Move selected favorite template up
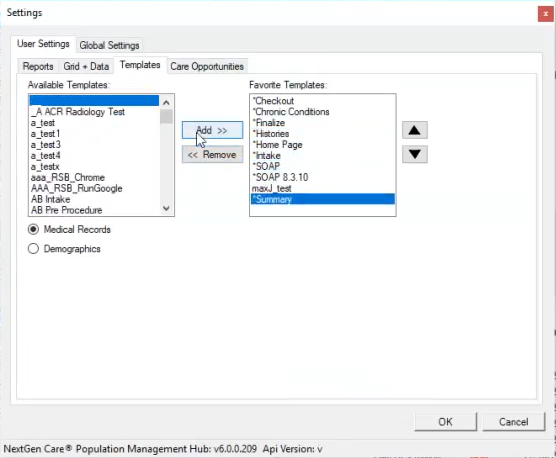Image resolution: width=556 pixels, height=458 pixels. coord(415,130)
